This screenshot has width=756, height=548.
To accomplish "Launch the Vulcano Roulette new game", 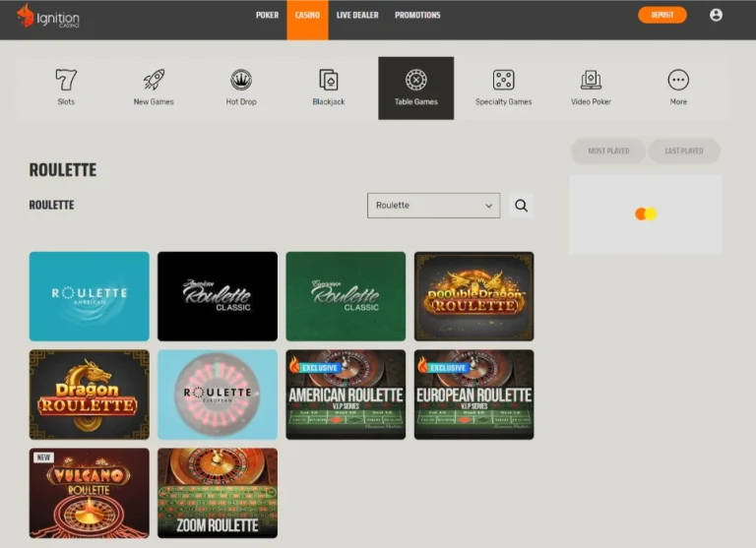I will (90, 493).
